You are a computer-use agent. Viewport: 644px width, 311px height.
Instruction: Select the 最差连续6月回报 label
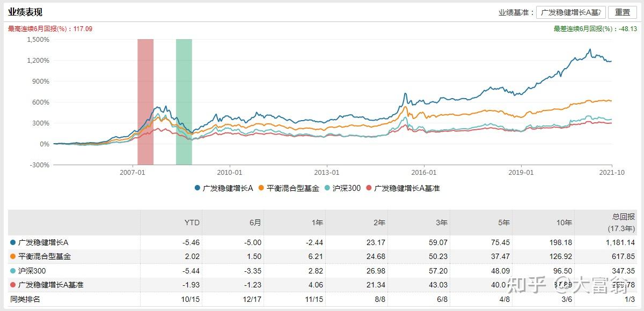[x=595, y=29]
